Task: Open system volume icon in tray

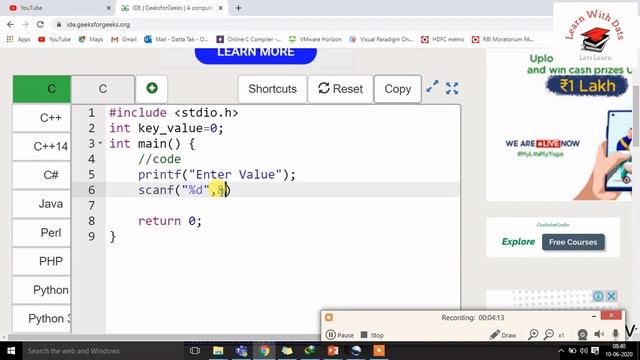Action: 584,351
